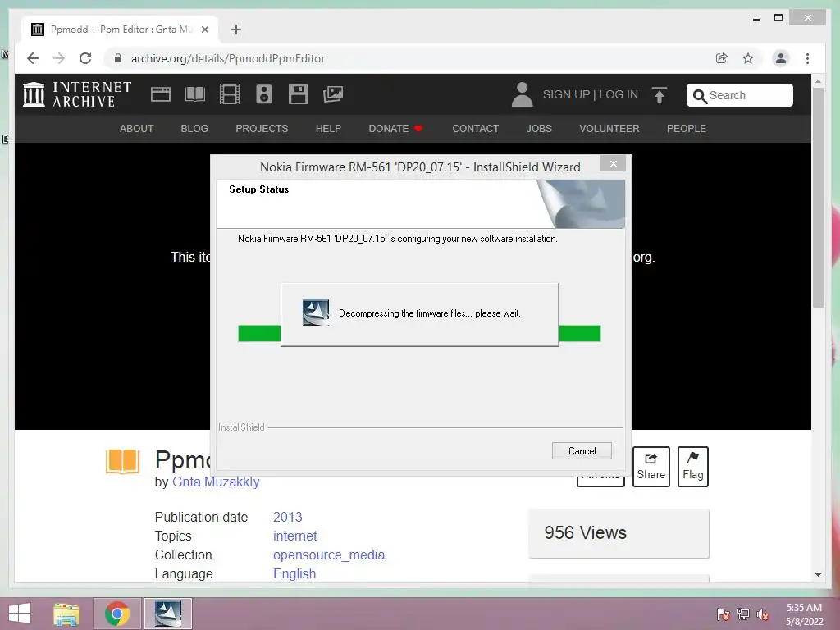Click SIGN UP | LOG IN link
This screenshot has width=840, height=630.
(591, 94)
